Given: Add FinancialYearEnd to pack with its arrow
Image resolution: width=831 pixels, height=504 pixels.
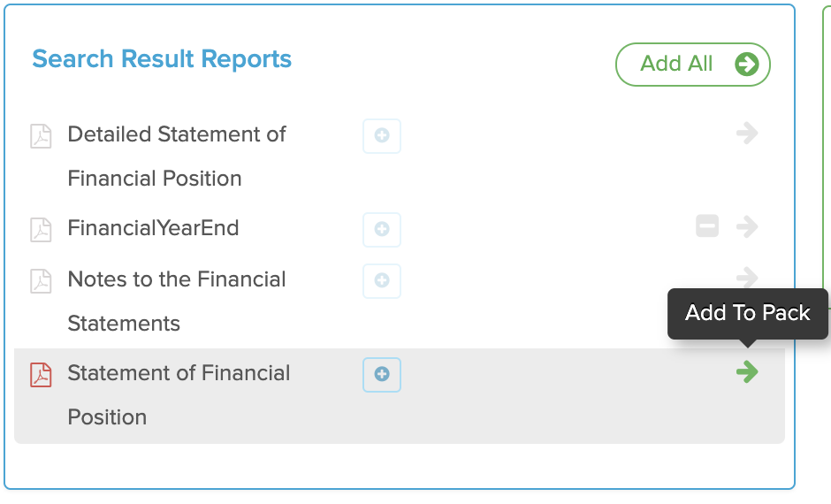Looking at the screenshot, I should tap(747, 227).
